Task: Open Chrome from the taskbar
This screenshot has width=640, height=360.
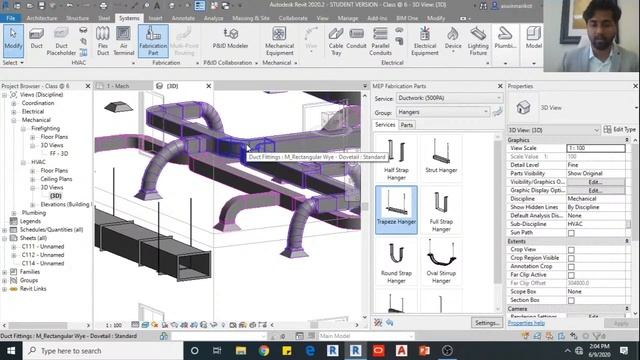Action: [264, 351]
